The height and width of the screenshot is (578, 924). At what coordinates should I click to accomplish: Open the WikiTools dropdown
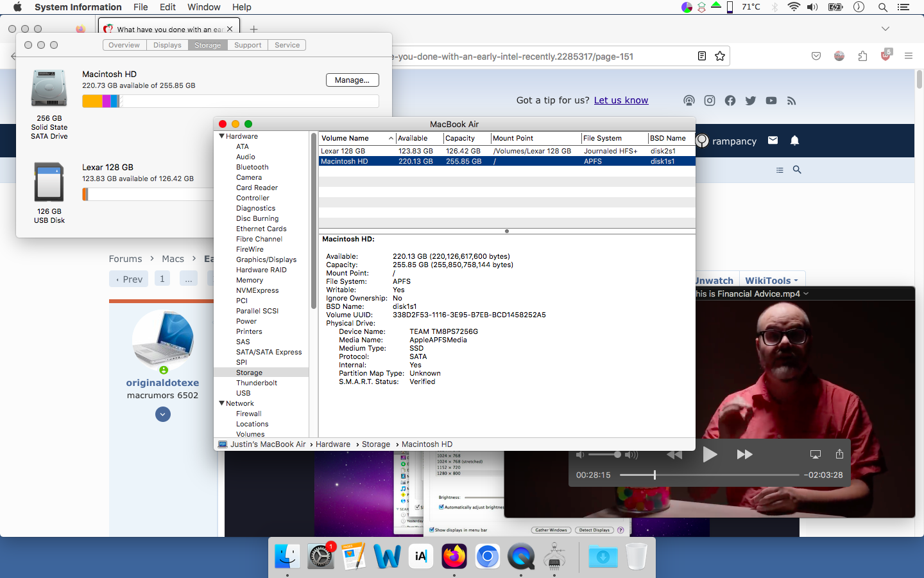pyautogui.click(x=772, y=281)
